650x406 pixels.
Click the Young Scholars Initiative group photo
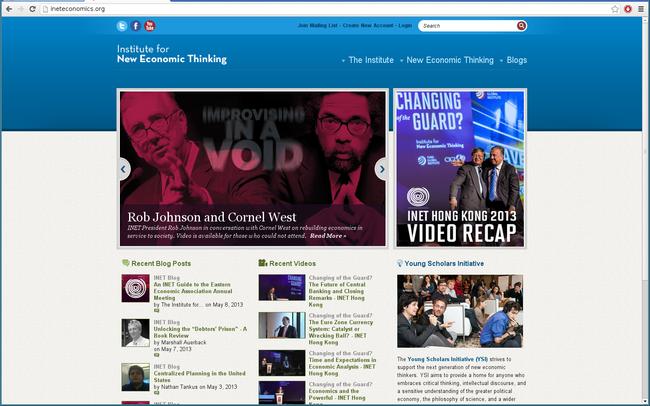click(460, 311)
